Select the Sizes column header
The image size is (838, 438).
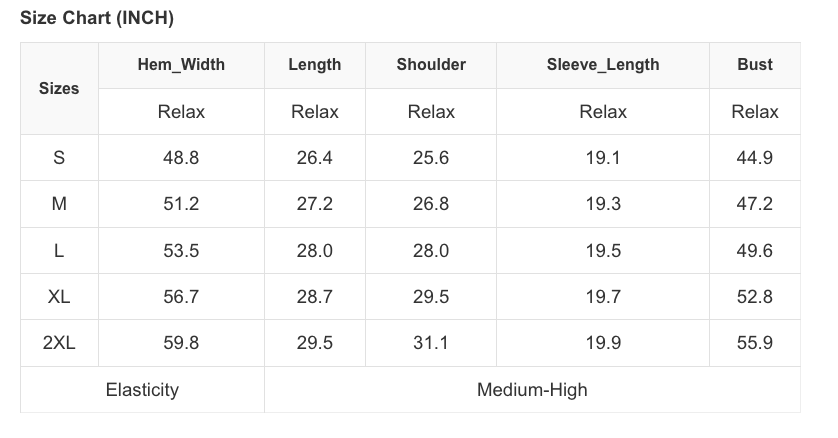[59, 88]
